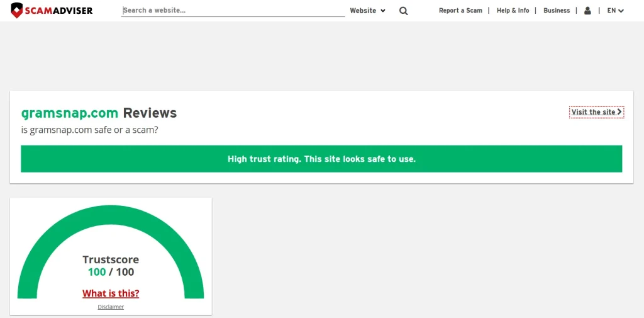The height and width of the screenshot is (318, 644).
Task: Focus the 'Search a website...' field
Action: click(233, 10)
